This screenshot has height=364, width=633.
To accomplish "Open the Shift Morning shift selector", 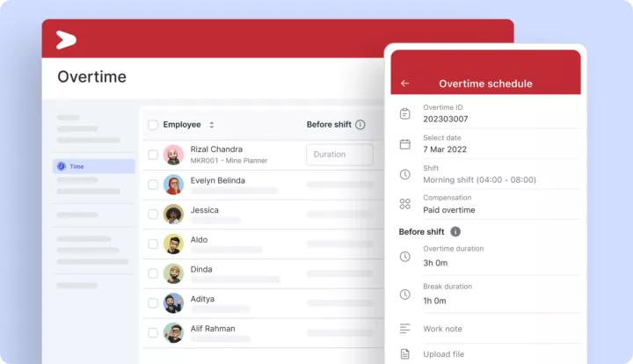I will point(479,179).
